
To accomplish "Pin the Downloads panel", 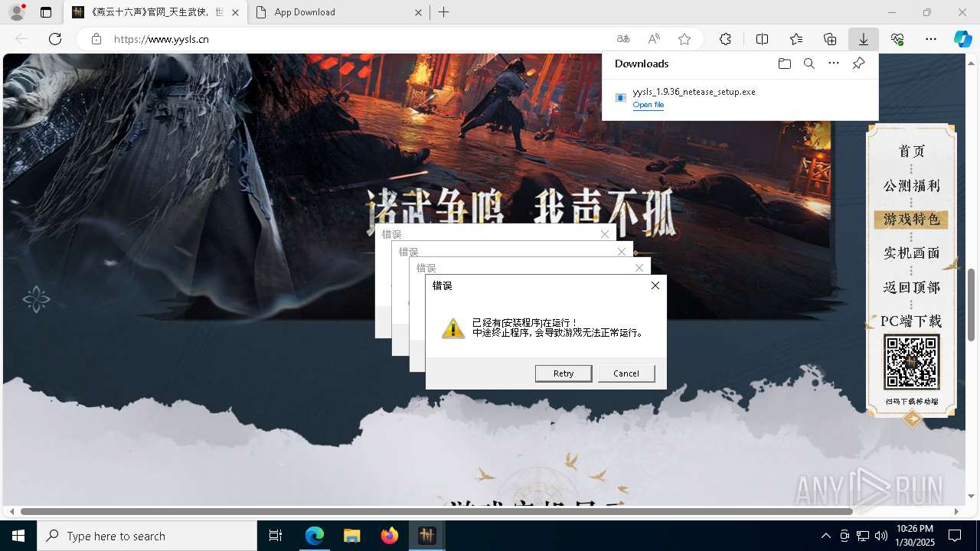I will point(858,64).
